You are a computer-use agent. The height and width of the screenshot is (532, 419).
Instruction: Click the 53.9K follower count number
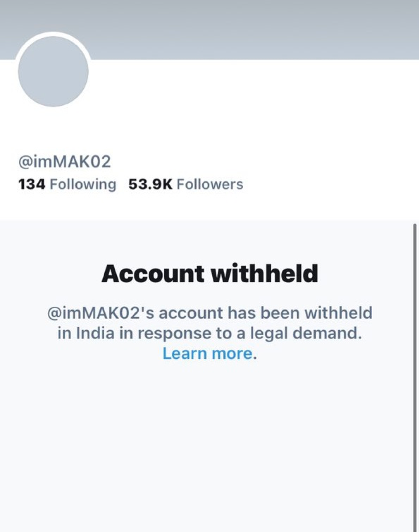click(x=151, y=184)
